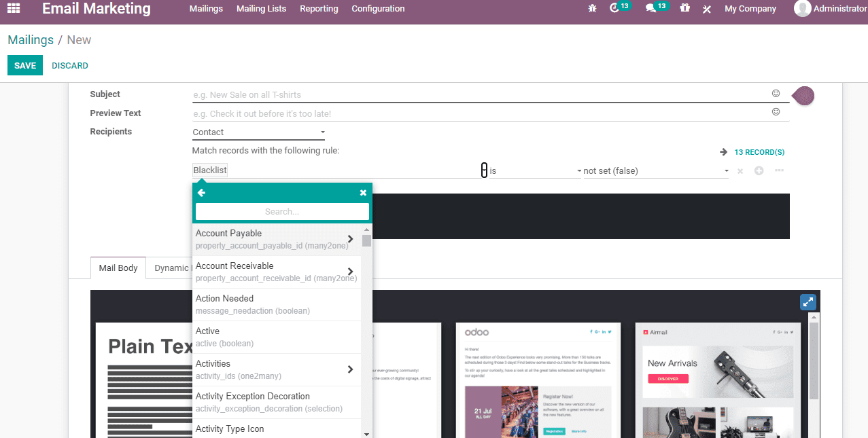Go back with field selector left arrow
The image size is (868, 438).
pyautogui.click(x=201, y=193)
